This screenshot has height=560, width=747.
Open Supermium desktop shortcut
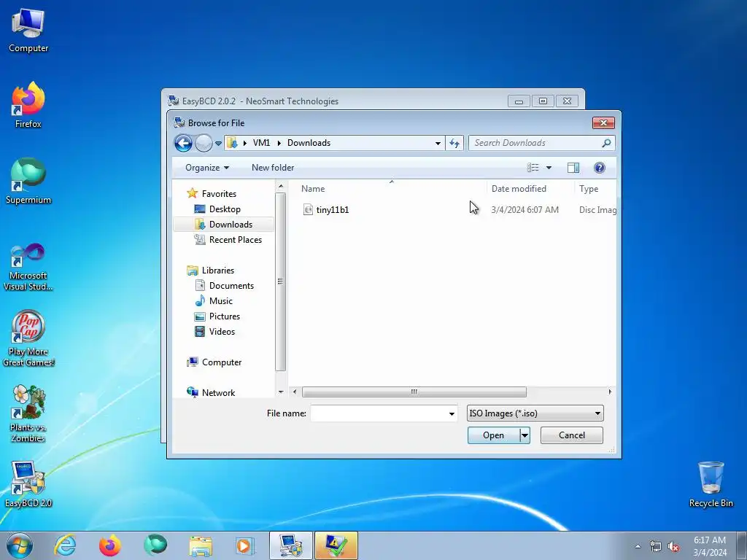pyautogui.click(x=28, y=181)
